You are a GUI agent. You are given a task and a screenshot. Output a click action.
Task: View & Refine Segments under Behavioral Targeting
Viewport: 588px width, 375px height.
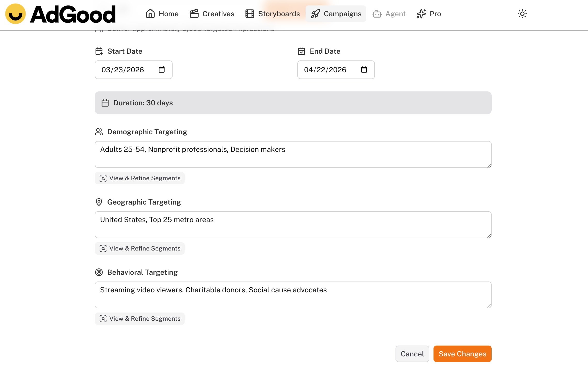(140, 319)
